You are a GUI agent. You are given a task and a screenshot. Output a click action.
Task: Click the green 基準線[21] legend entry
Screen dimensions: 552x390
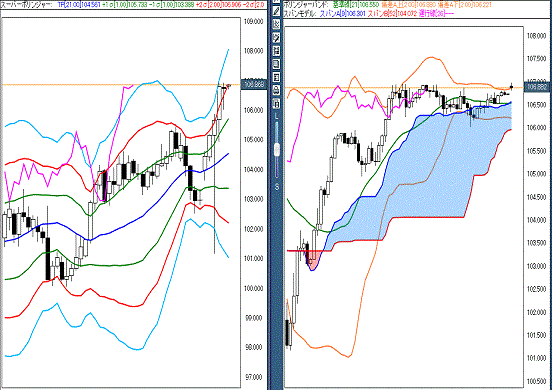(356, 5)
